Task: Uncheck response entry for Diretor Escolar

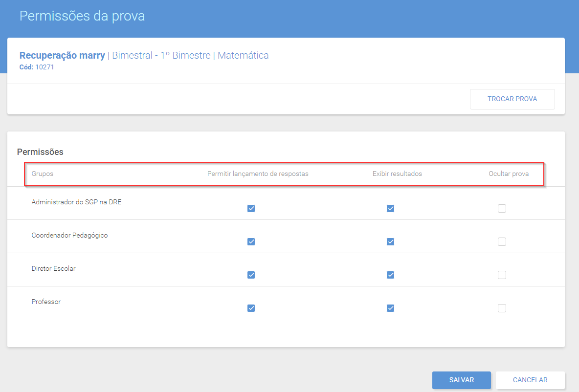Action: tap(251, 275)
